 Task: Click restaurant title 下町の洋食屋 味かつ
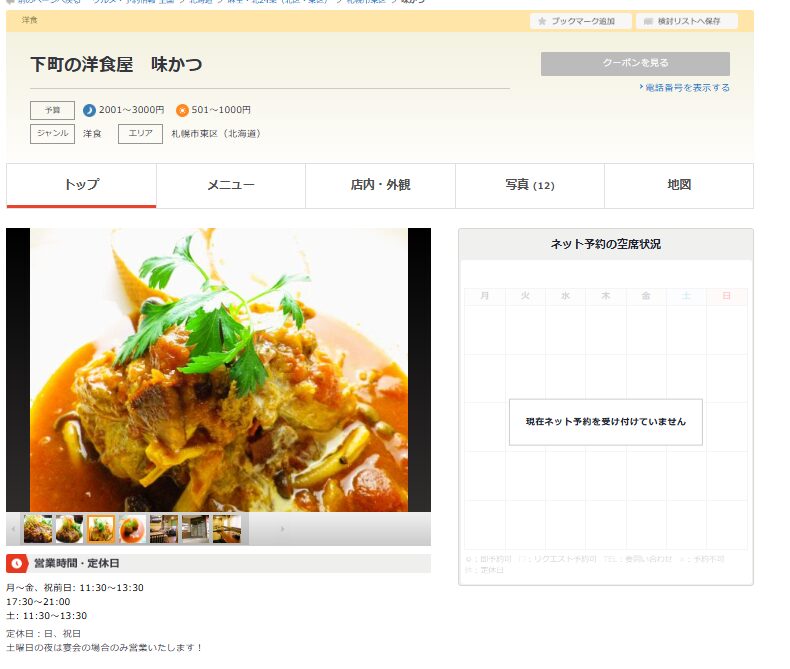pos(116,64)
